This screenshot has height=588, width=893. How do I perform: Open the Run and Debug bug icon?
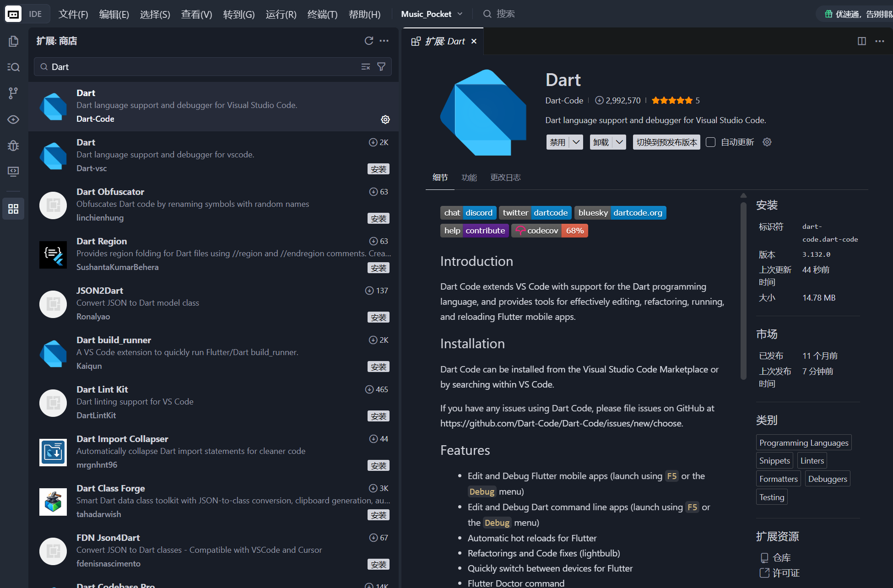(x=13, y=146)
